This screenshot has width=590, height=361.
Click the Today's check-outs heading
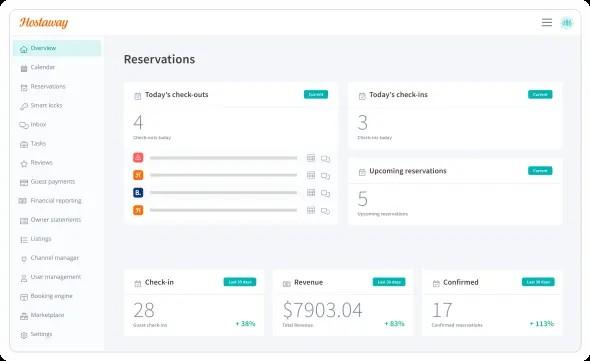[176, 95]
